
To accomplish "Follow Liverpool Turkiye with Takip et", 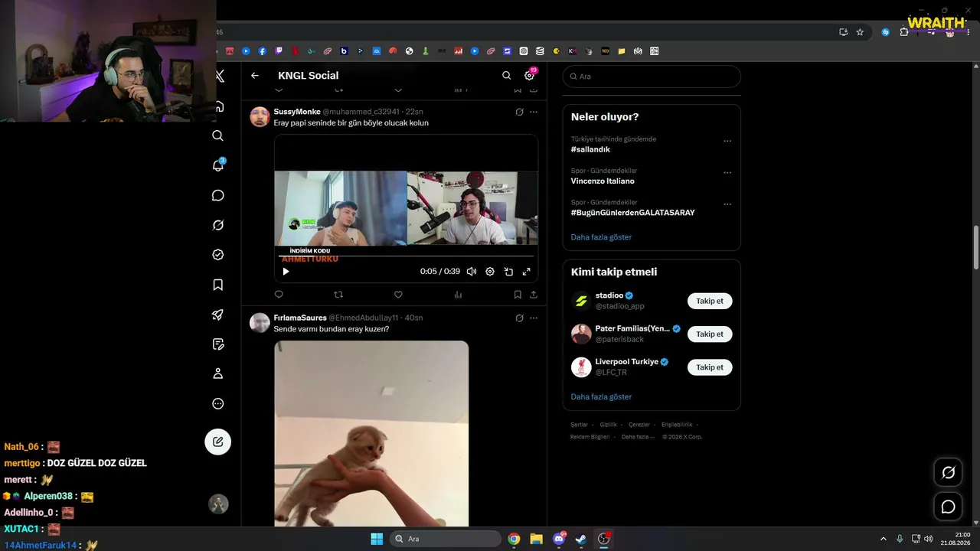I will tap(710, 367).
